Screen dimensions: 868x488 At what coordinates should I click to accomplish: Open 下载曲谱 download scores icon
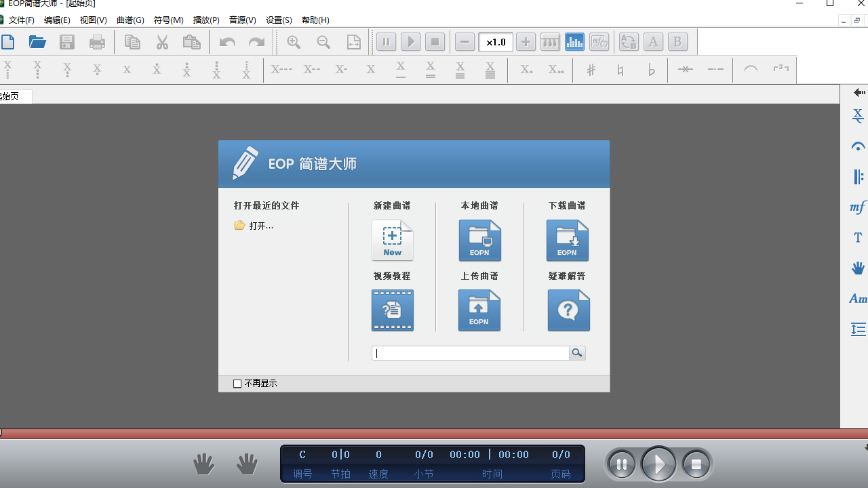click(568, 241)
